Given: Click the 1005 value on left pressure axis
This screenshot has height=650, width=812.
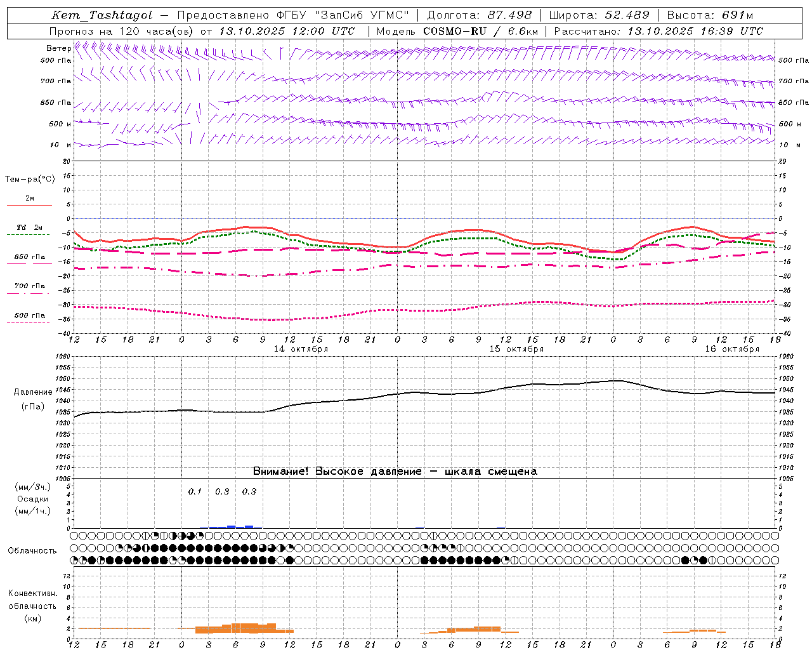Looking at the screenshot, I should pos(63,478).
